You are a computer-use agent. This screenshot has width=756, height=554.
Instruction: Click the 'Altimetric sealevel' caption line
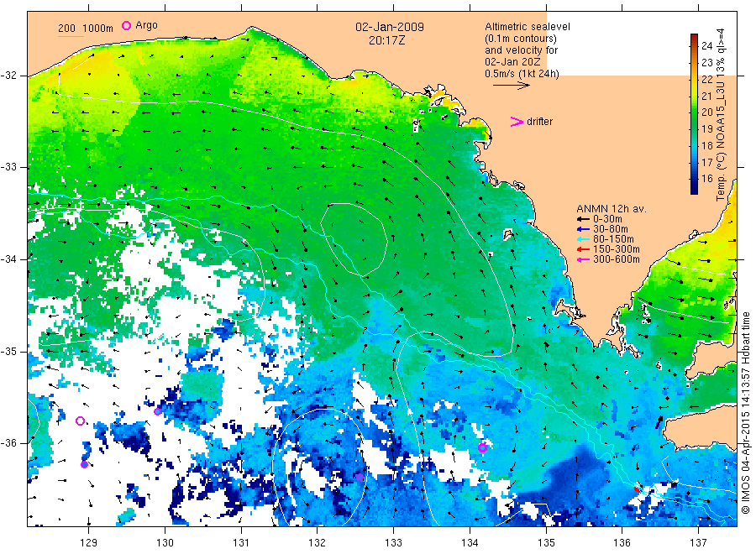[528, 27]
